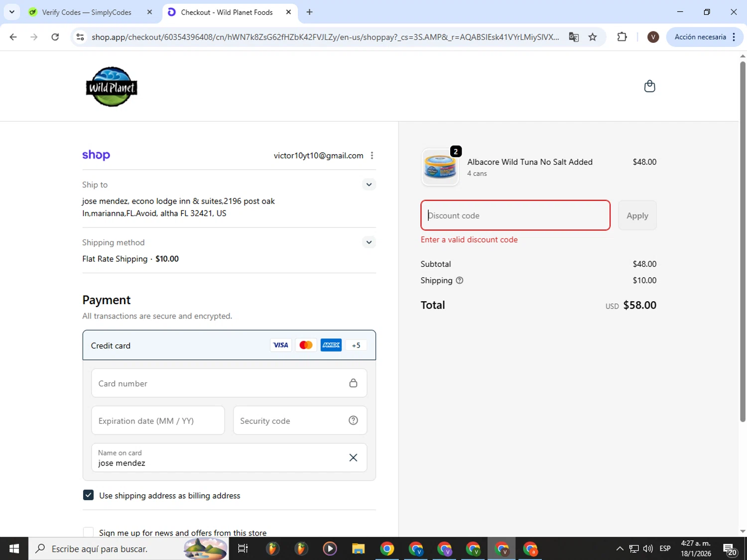Open the Windows Start menu

14,549
